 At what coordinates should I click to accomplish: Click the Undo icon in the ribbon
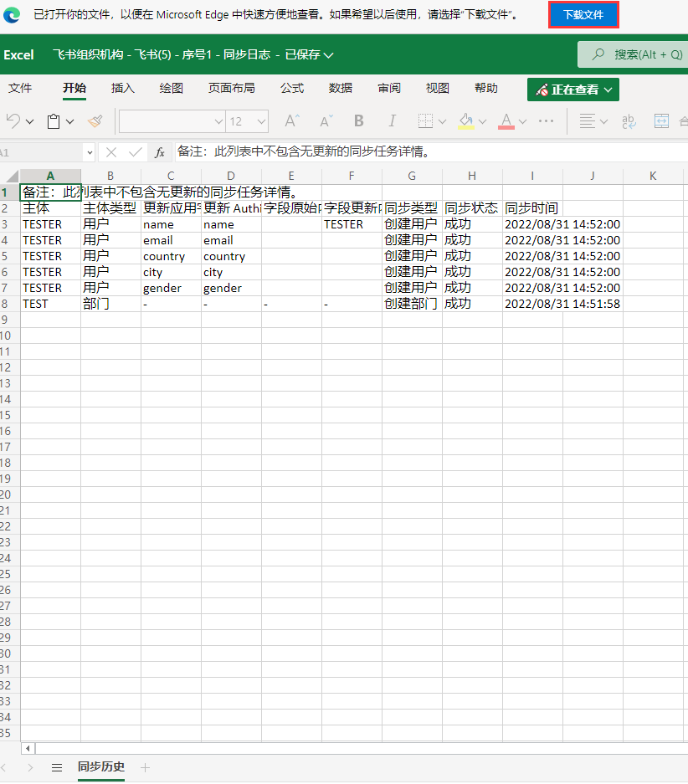click(13, 121)
